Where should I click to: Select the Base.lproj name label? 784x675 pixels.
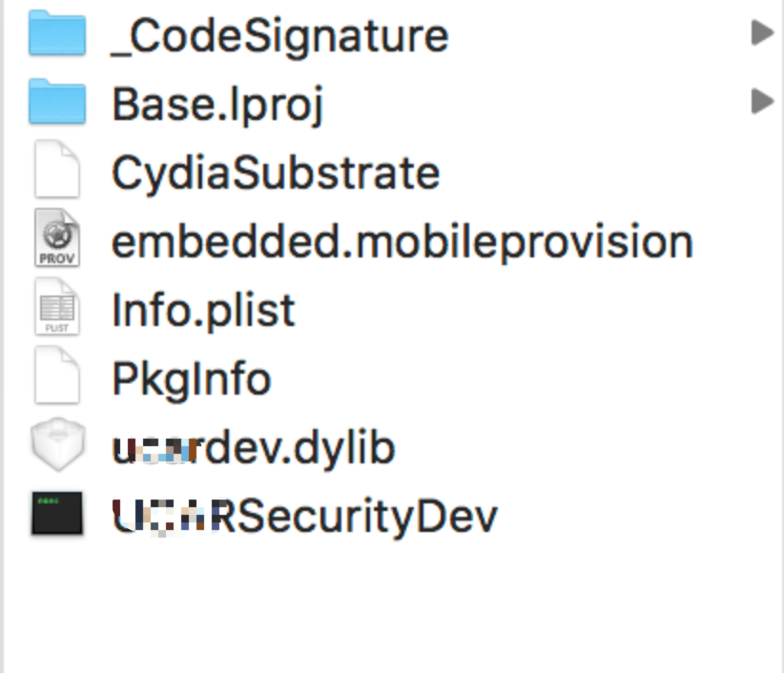pyautogui.click(x=217, y=105)
